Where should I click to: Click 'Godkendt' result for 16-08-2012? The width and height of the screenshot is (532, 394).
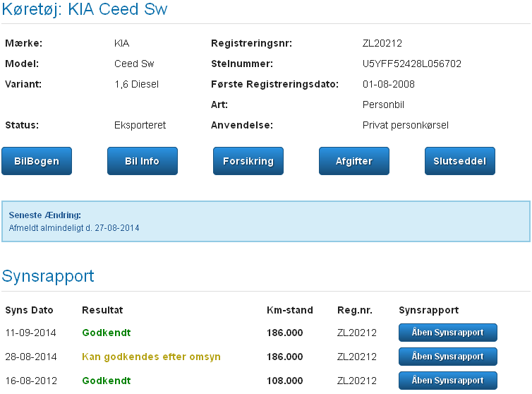107,381
